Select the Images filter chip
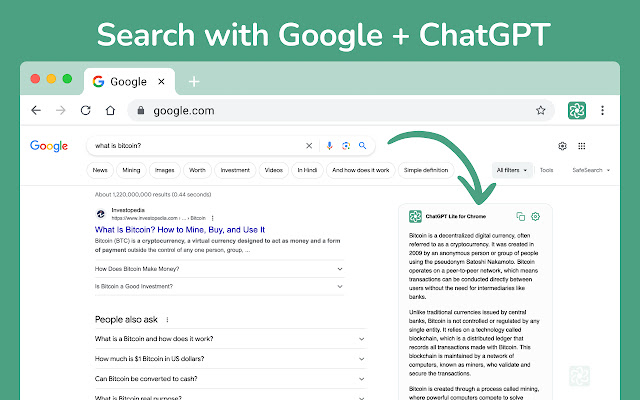 click(x=164, y=170)
